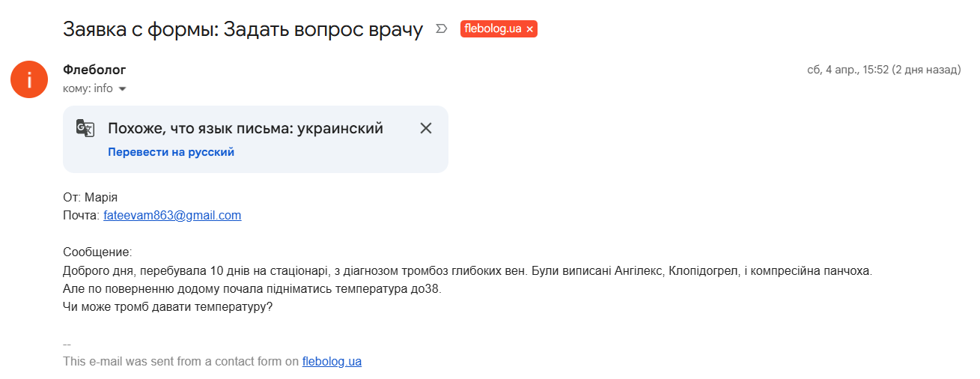The width and height of the screenshot is (980, 379).
Task: Click the detected language text украинский
Action: point(340,128)
